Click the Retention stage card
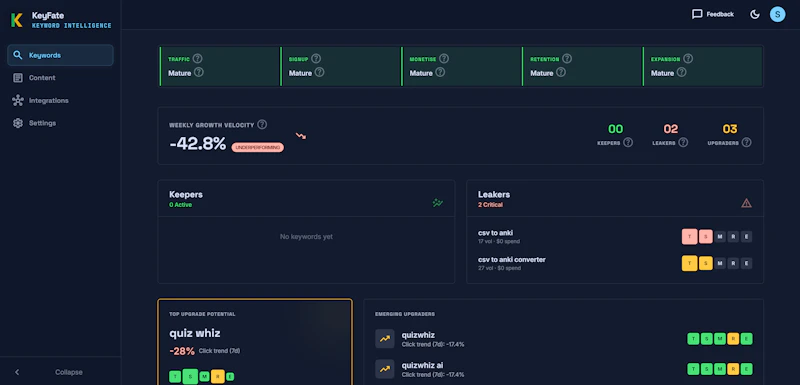800x385 pixels. tap(582, 66)
